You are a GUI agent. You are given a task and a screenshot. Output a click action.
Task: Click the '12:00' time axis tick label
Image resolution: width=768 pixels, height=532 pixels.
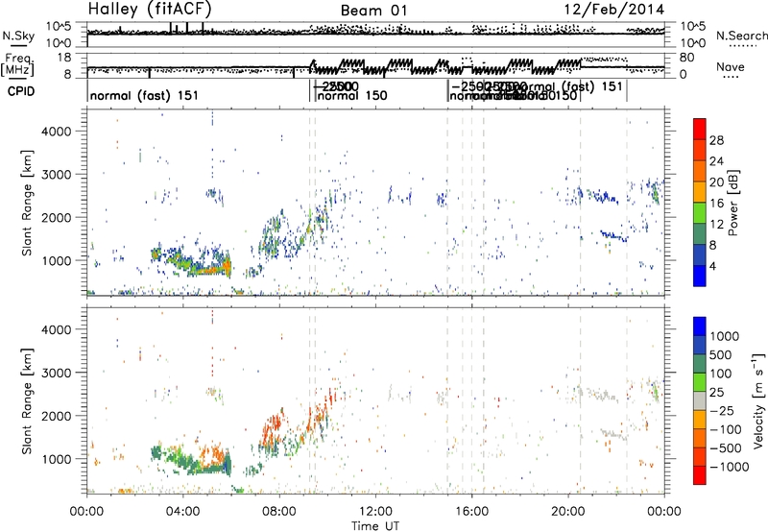pyautogui.click(x=375, y=512)
